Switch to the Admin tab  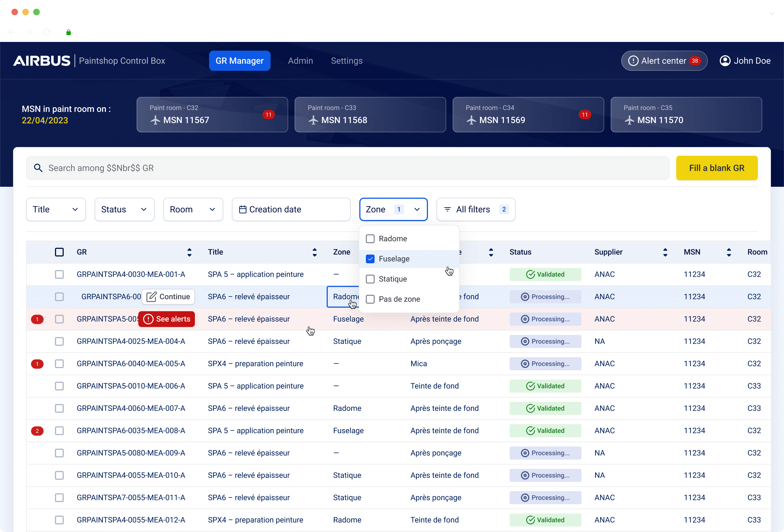300,61
